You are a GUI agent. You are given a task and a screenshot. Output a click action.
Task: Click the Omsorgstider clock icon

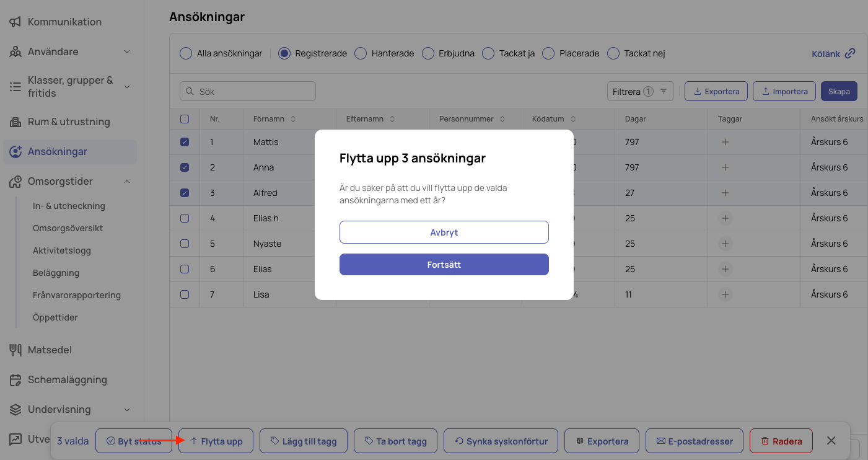15,181
